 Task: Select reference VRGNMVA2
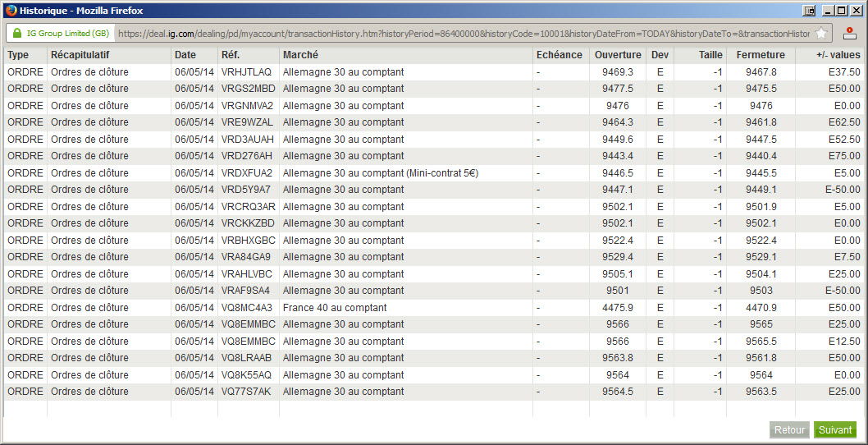pos(247,106)
